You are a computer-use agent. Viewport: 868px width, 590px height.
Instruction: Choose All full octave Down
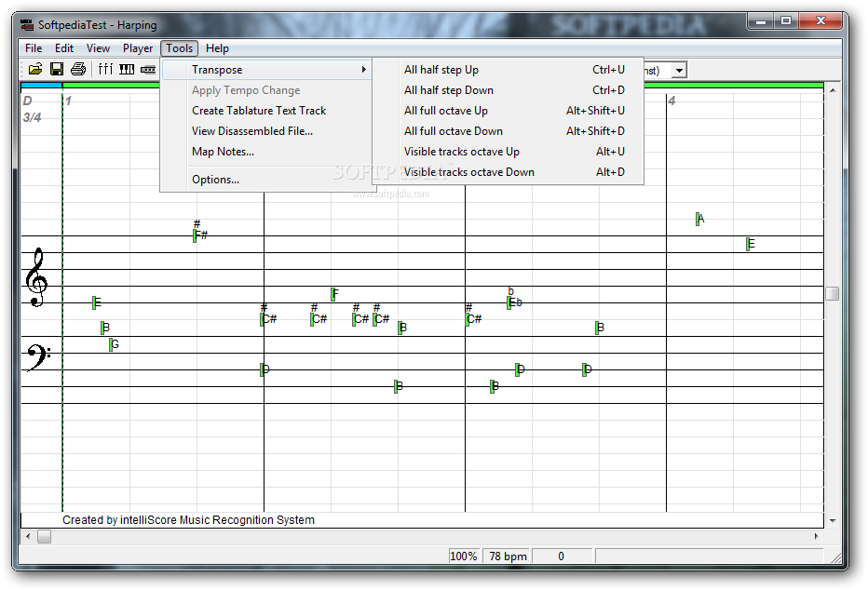[x=509, y=131]
